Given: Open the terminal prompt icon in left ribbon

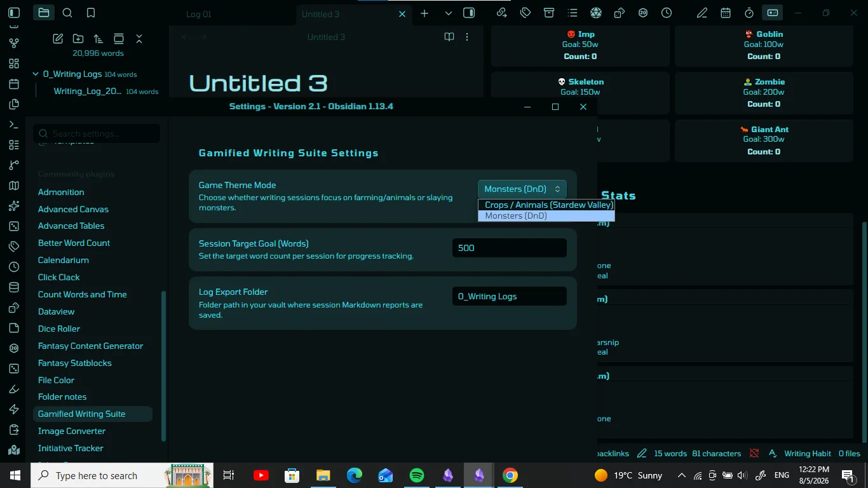Looking at the screenshot, I should point(14,125).
